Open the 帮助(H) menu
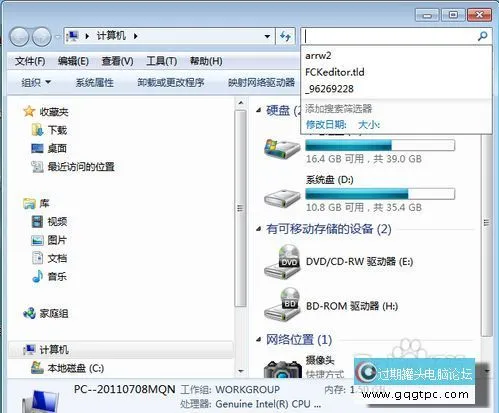Image resolution: width=499 pixels, height=413 pixels. click(x=206, y=61)
